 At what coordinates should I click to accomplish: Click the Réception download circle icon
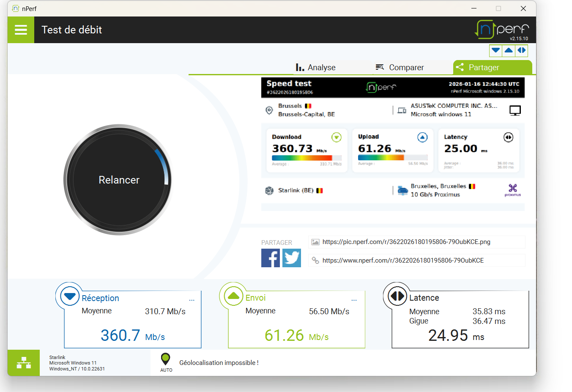70,296
